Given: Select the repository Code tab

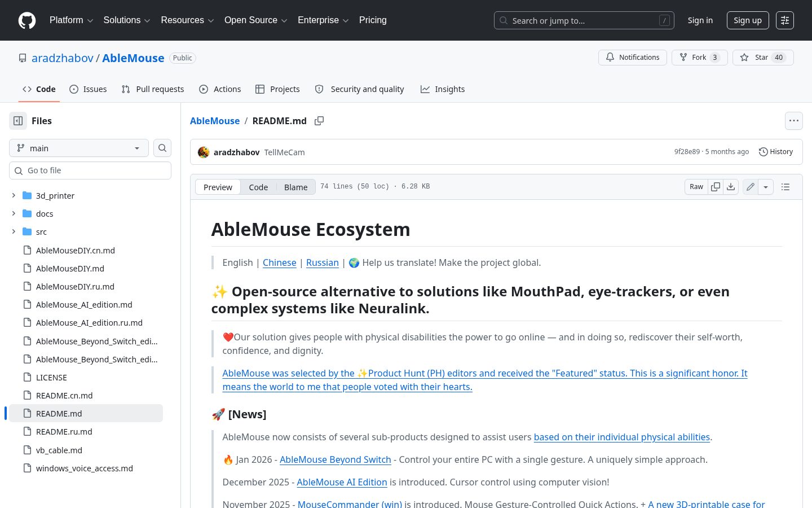Looking at the screenshot, I should [39, 89].
